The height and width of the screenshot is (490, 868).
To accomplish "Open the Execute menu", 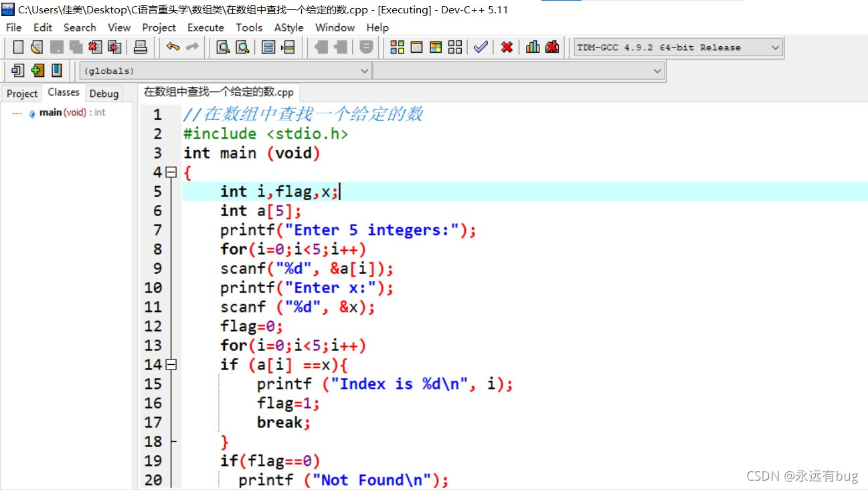I will 205,27.
